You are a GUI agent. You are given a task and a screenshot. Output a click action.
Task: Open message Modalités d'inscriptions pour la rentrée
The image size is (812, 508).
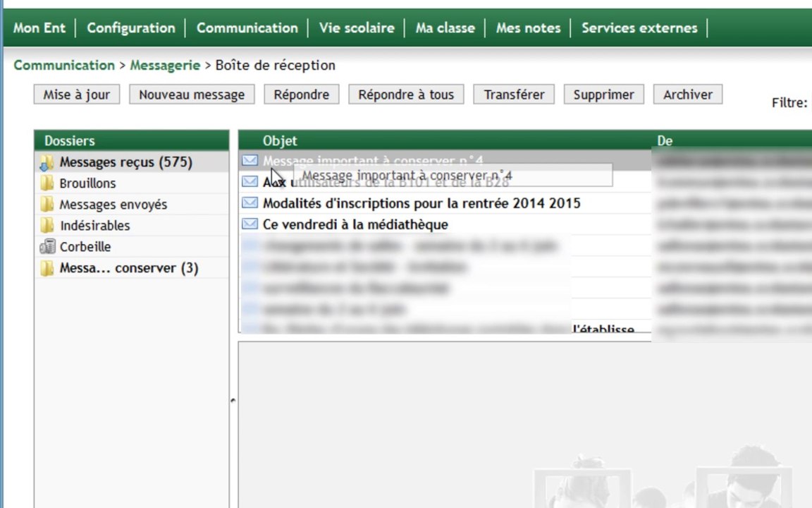point(422,203)
